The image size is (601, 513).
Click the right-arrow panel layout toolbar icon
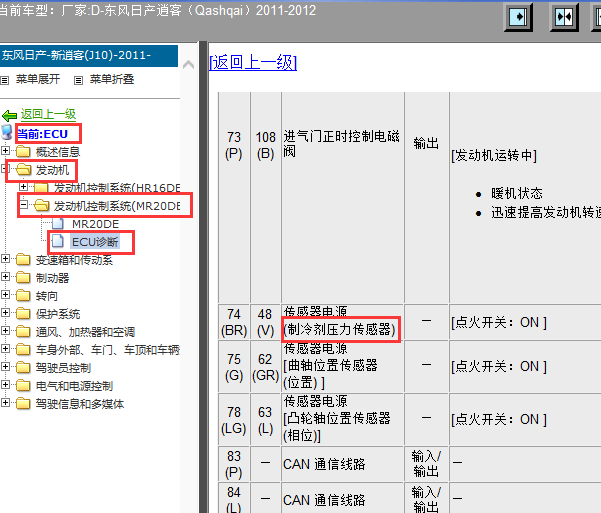click(x=518, y=17)
